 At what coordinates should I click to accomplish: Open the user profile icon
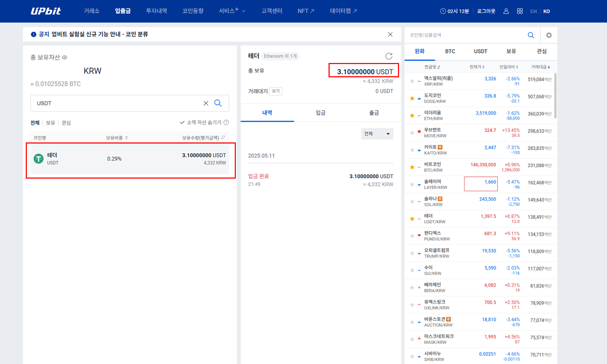pos(506,11)
